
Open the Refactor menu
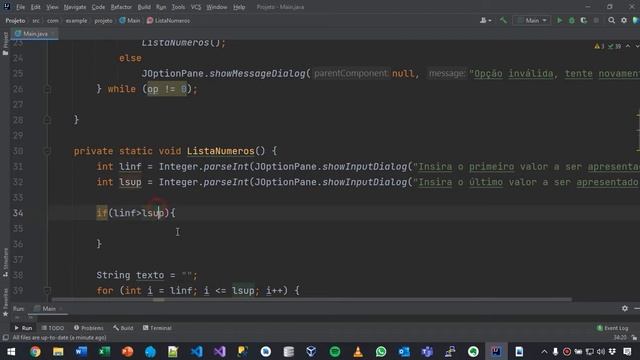(121, 7)
